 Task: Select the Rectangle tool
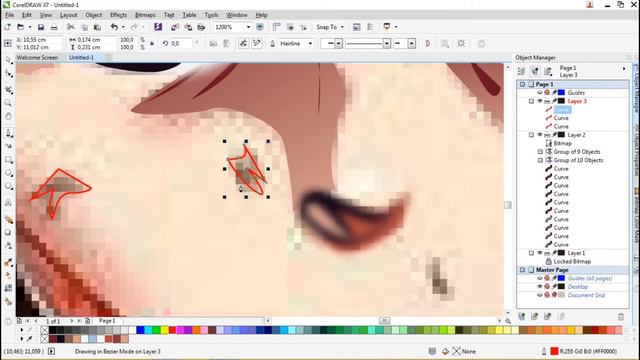coord(8,160)
